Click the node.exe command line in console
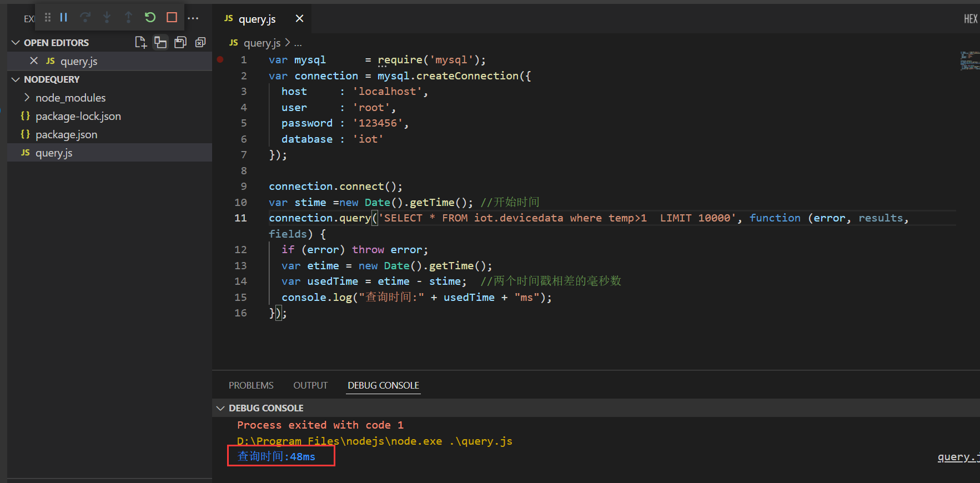The width and height of the screenshot is (980, 483). pos(375,441)
